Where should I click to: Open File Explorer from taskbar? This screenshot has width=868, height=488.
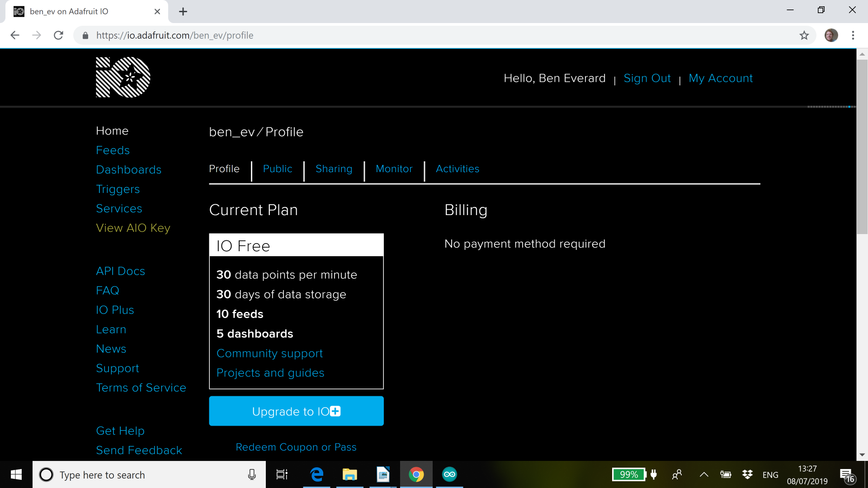[x=349, y=474]
